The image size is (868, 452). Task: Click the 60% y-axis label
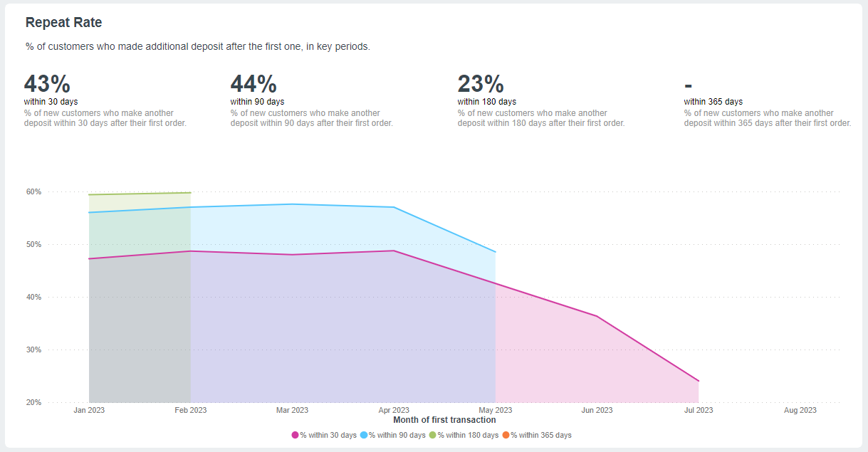coord(35,192)
